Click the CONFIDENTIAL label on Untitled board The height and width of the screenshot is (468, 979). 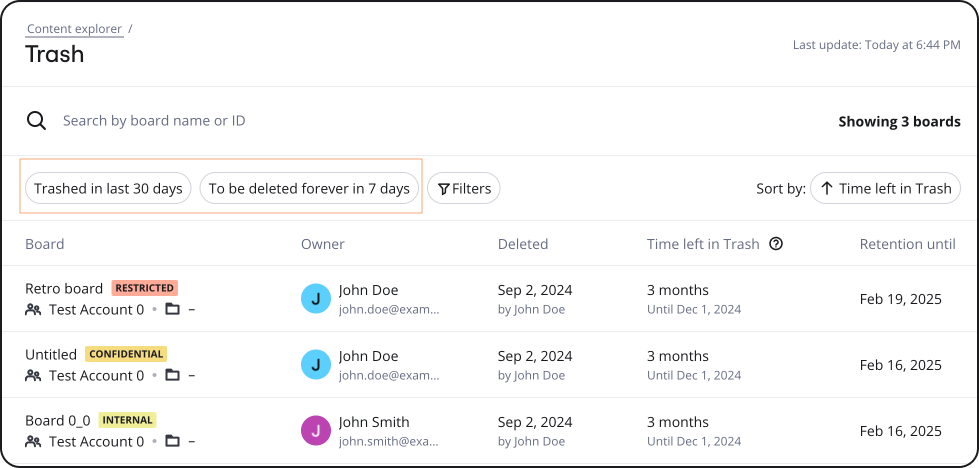126,354
